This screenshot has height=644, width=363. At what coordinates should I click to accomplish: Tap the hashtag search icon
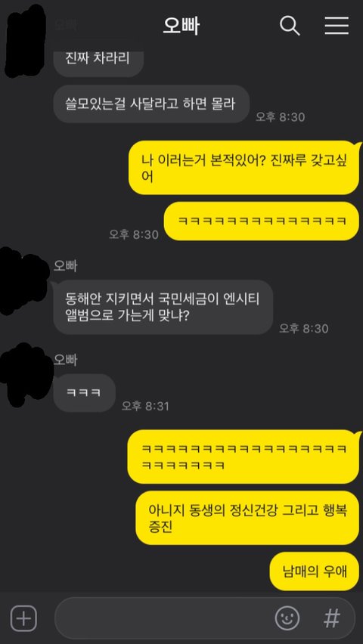[x=332, y=618]
